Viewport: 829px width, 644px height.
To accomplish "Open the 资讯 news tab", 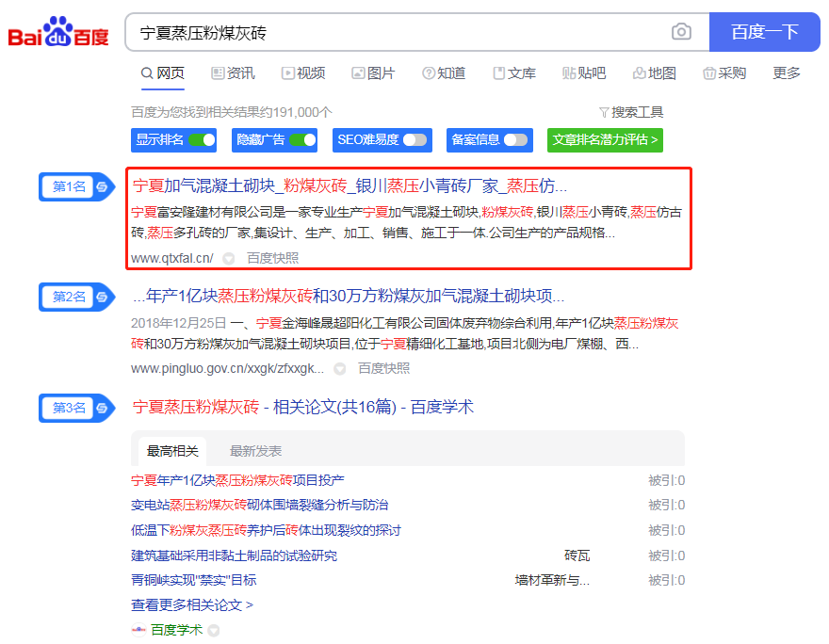I will [233, 73].
